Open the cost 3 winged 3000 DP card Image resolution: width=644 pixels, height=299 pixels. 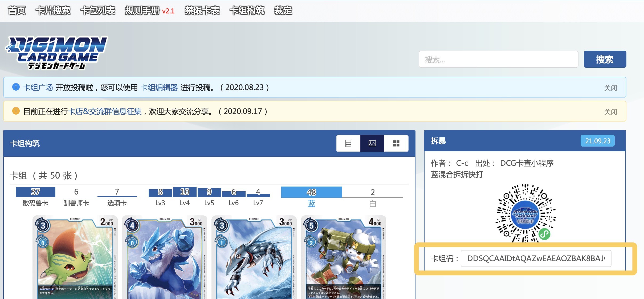pos(254,257)
